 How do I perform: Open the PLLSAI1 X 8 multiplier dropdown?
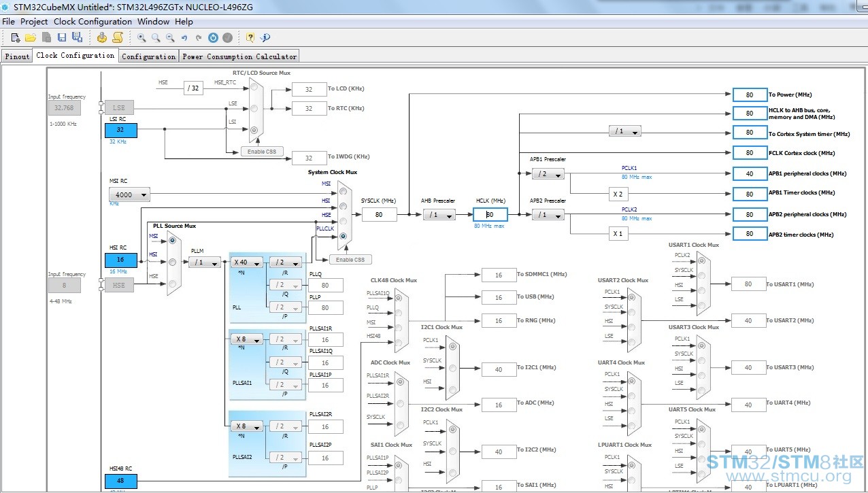(x=248, y=339)
